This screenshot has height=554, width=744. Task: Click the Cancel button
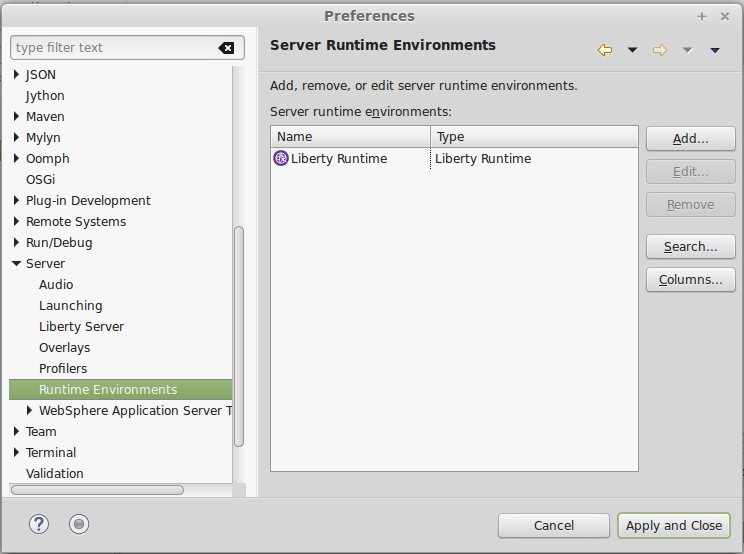554,526
